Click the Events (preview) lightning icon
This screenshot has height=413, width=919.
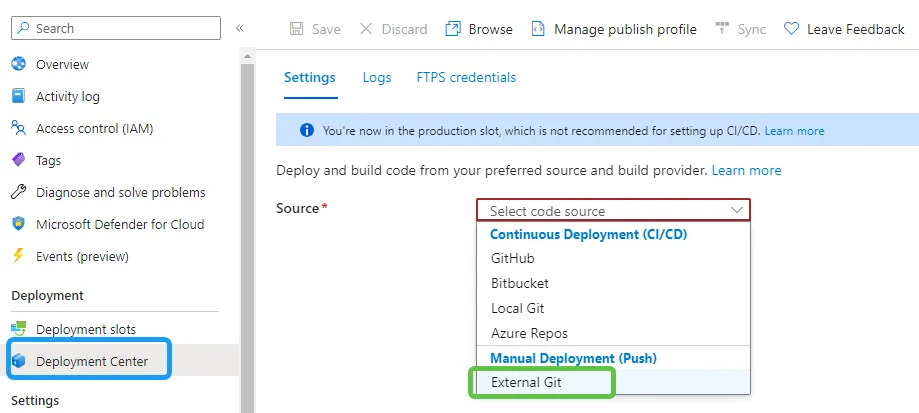[x=18, y=257]
